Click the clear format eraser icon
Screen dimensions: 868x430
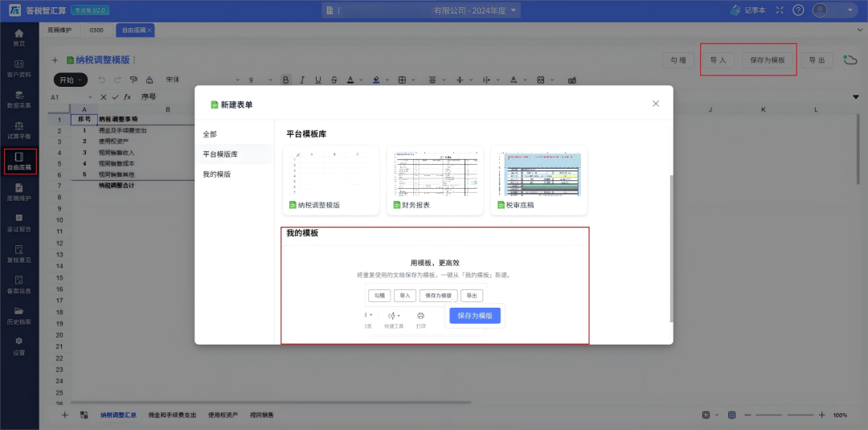[x=149, y=80]
